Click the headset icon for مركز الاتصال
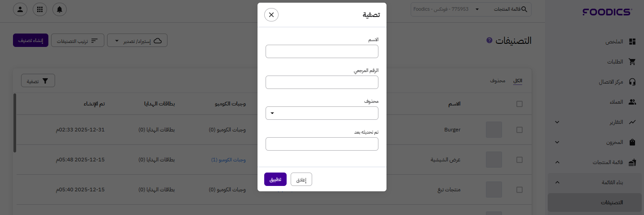 point(632,82)
